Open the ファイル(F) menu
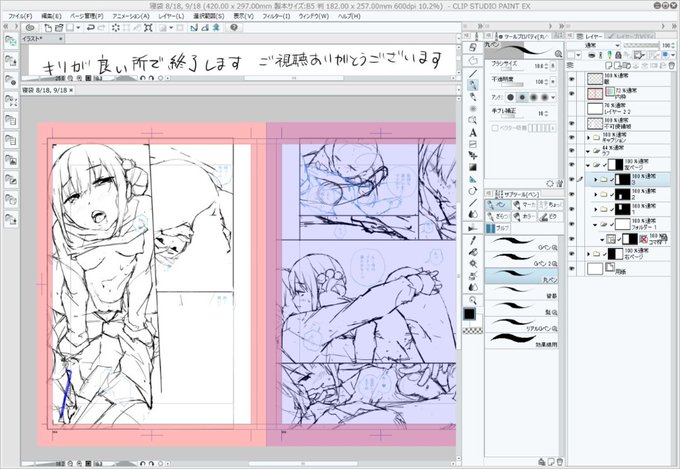Viewport: 680px width, 469px height. (20, 16)
